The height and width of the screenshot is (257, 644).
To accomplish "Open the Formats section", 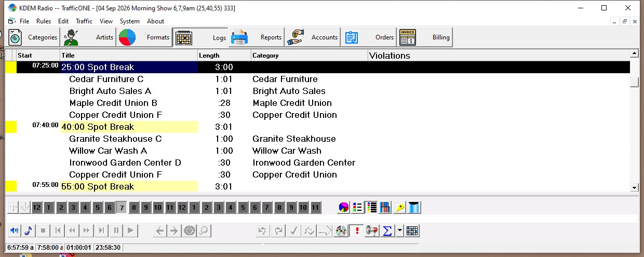I will click(144, 37).
